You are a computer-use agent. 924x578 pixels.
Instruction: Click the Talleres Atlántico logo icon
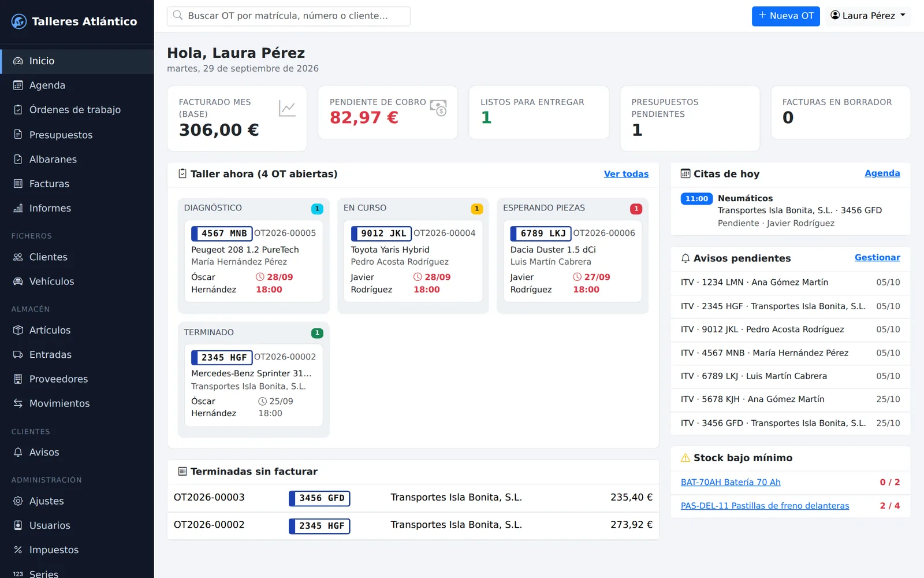coord(19,21)
